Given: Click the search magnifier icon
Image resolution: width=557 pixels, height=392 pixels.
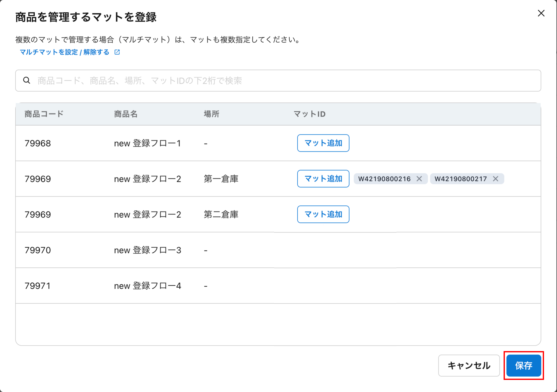Looking at the screenshot, I should (x=27, y=81).
